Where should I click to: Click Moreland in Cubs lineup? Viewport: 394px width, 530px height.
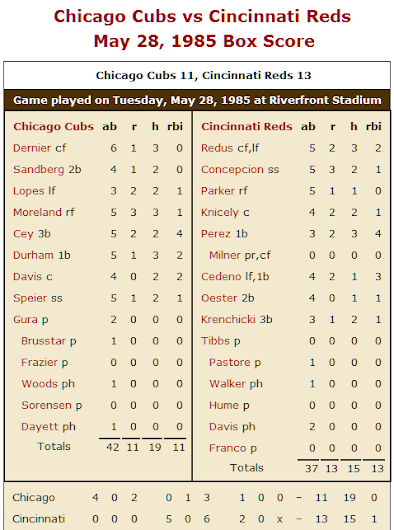pos(38,212)
